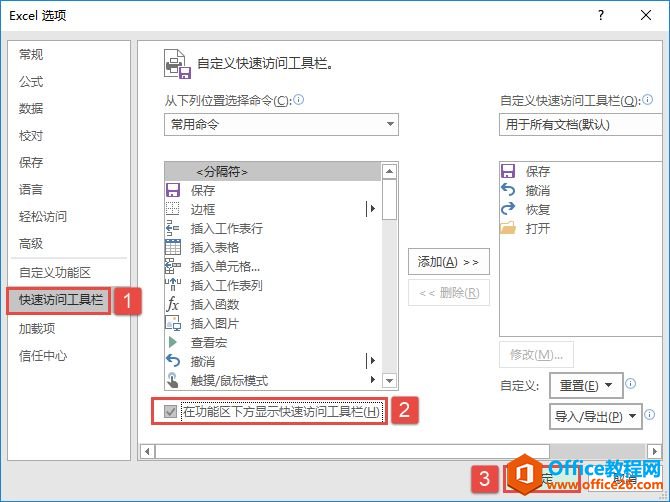Click the Undo icon in the toolbar list
The width and height of the screenshot is (670, 502).
508,190
